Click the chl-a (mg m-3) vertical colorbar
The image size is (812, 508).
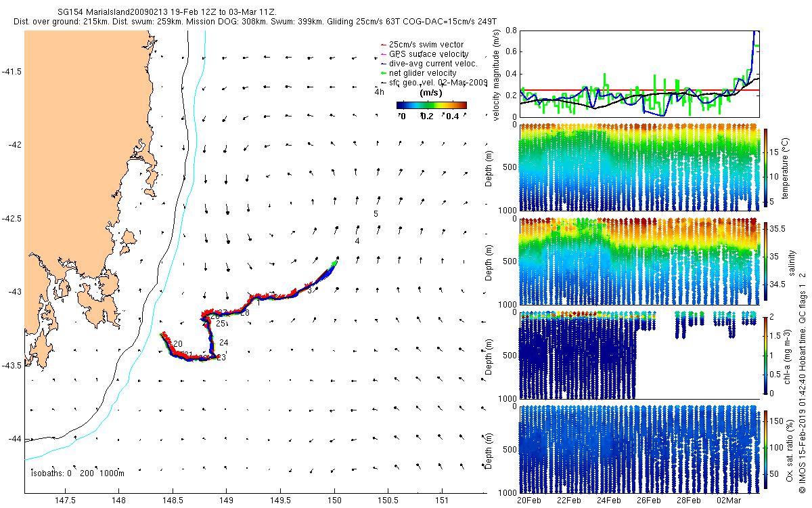[765, 356]
